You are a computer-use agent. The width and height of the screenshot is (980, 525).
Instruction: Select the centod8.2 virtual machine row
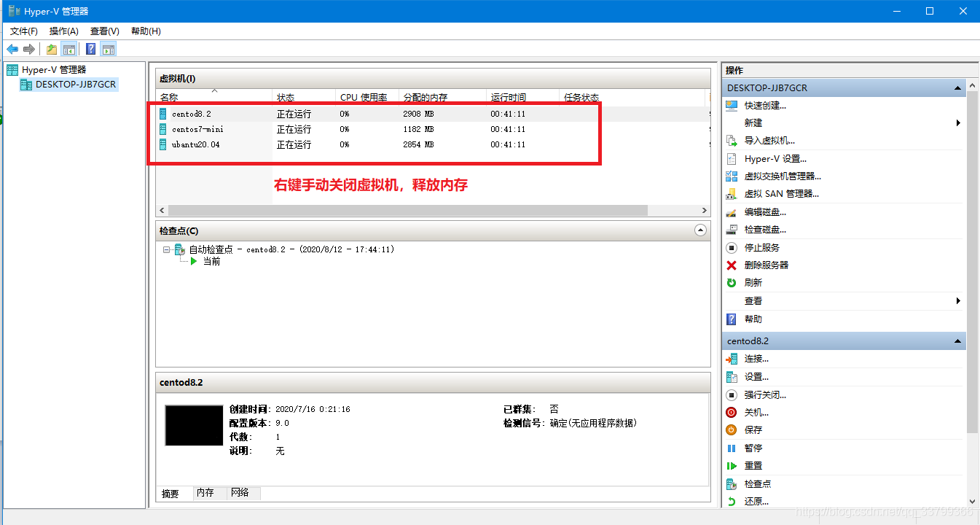(431, 114)
